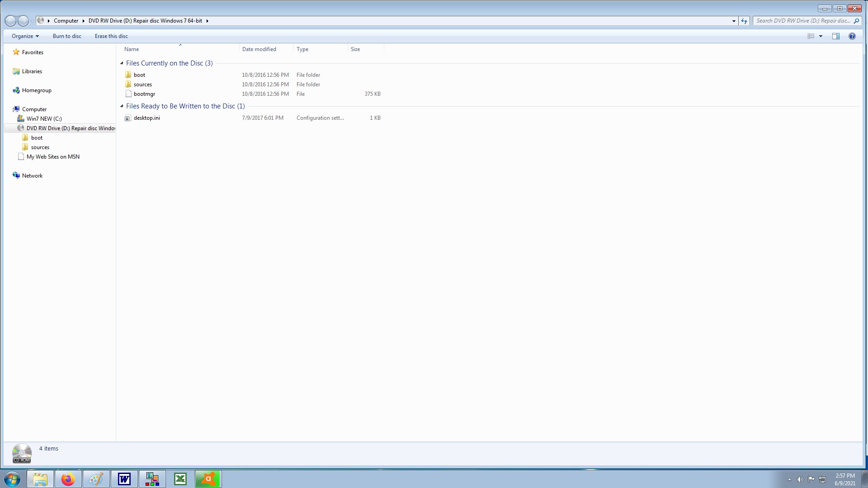Open the Organize menu
Viewport: 868px width, 488px height.
coord(25,36)
